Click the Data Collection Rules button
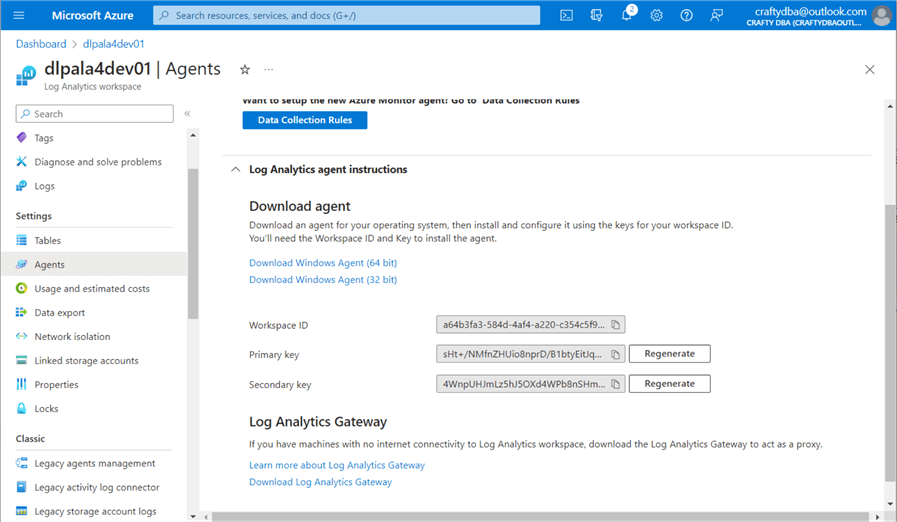This screenshot has height=522, width=897. point(305,120)
